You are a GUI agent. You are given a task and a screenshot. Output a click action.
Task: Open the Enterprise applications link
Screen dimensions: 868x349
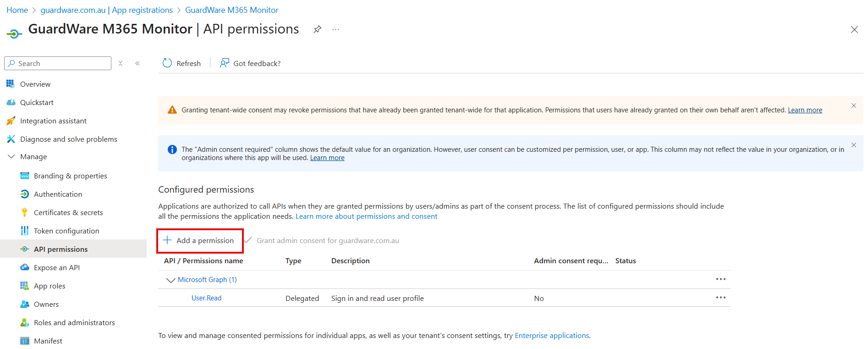552,336
